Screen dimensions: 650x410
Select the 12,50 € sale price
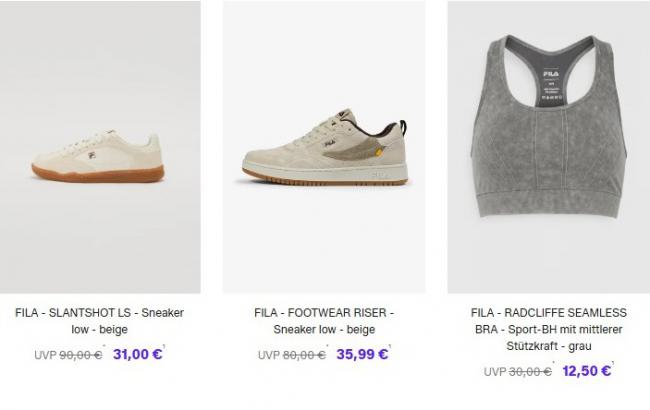[587, 371]
